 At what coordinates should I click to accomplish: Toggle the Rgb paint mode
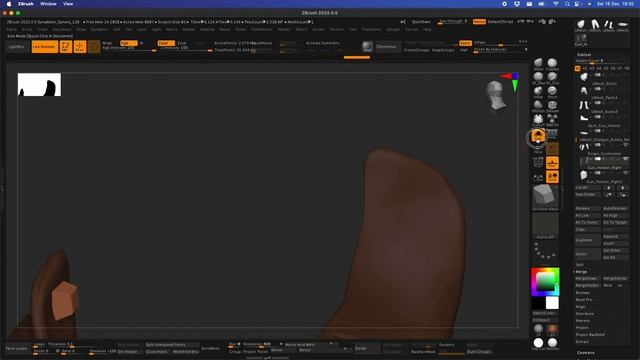(128, 43)
